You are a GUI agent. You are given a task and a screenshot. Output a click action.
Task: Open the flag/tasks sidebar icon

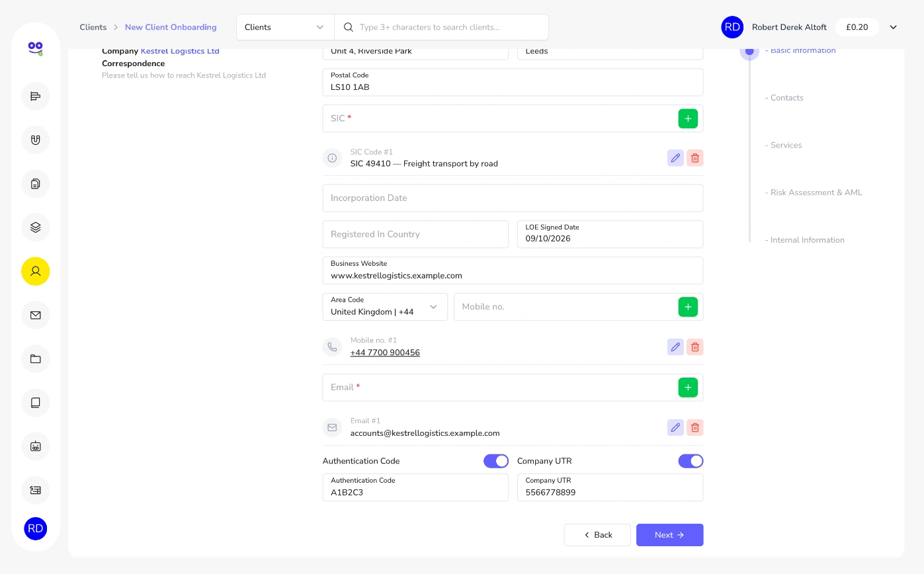click(x=36, y=97)
